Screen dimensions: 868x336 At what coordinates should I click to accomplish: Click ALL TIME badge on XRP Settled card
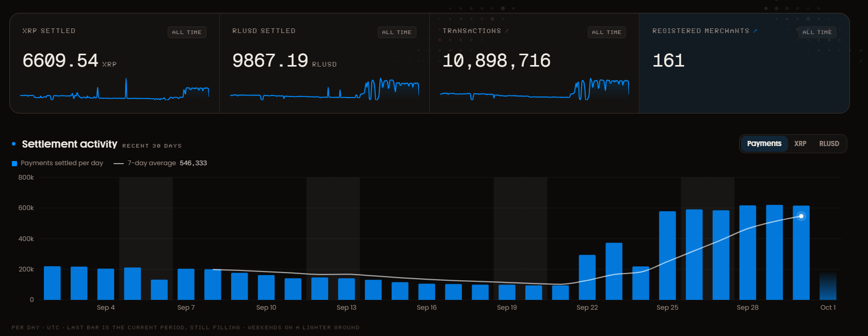point(187,32)
